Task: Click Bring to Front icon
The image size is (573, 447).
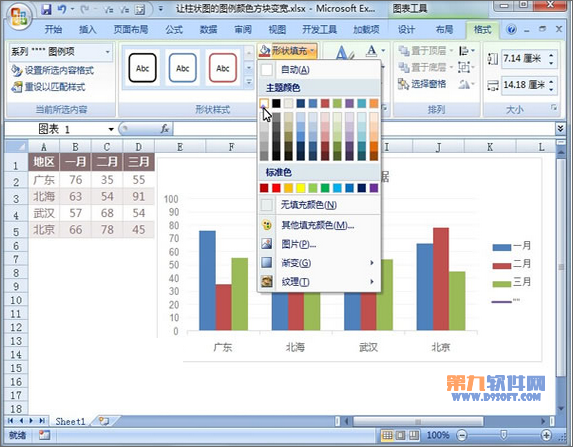Action: pos(403,51)
